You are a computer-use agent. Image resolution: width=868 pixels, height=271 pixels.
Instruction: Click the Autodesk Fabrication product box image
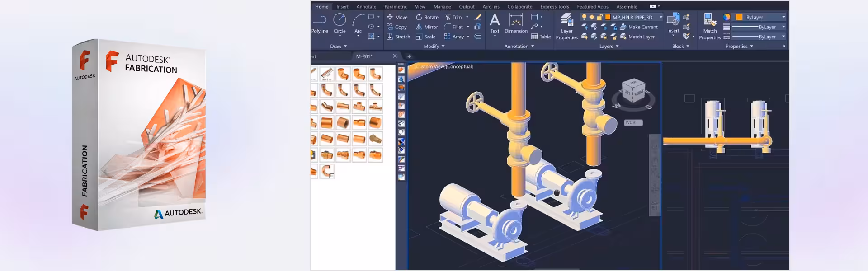(139, 135)
